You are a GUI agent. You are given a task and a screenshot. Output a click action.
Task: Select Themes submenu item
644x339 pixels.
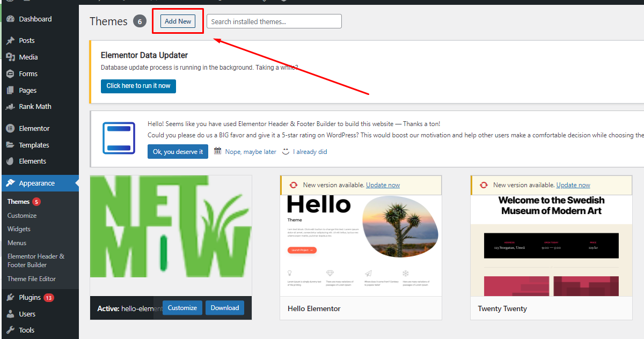coord(18,202)
